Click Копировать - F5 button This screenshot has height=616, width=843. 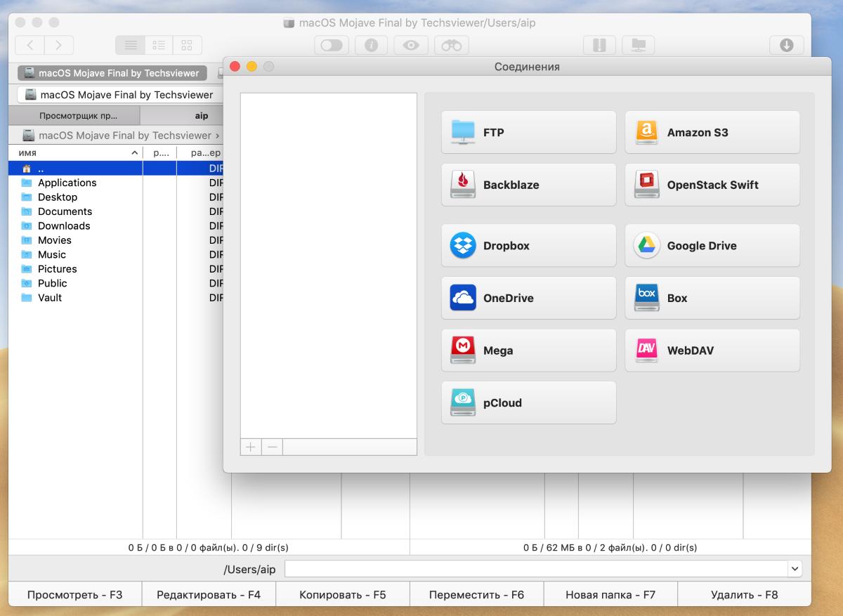[x=343, y=595]
